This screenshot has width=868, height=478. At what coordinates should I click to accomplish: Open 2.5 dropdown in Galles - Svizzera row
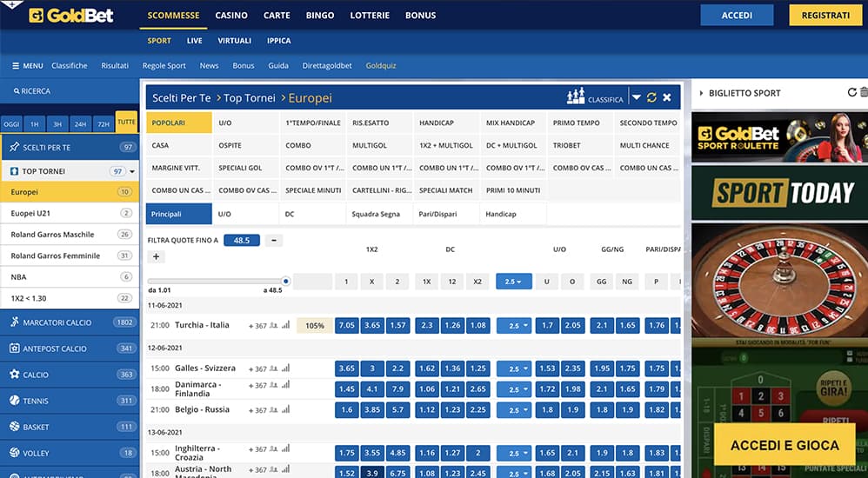pyautogui.click(x=514, y=368)
